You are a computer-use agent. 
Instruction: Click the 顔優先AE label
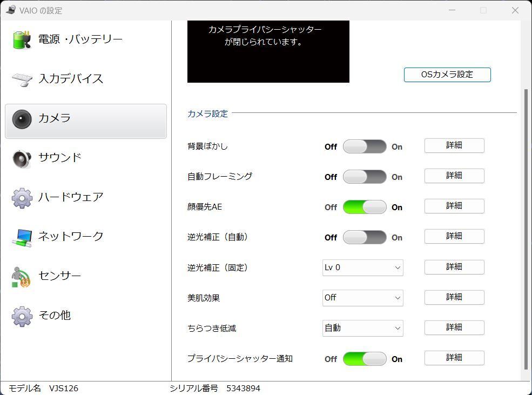click(x=205, y=207)
